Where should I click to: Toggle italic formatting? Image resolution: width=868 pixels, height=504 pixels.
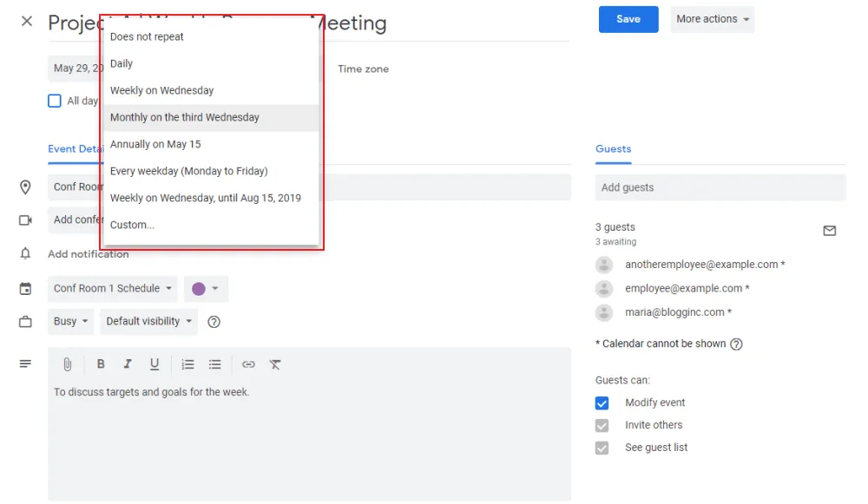click(x=128, y=363)
